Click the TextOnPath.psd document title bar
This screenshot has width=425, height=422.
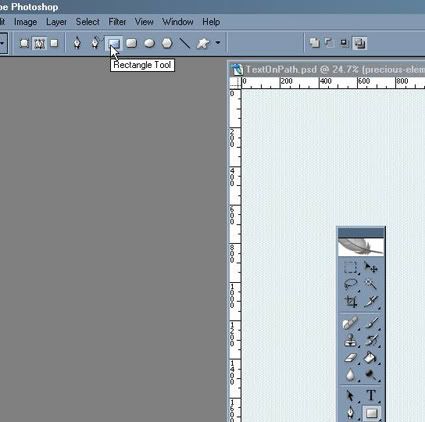(x=328, y=70)
